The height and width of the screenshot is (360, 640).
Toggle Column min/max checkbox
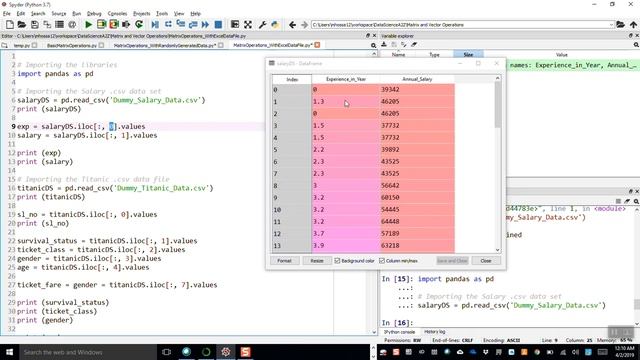(x=382, y=260)
